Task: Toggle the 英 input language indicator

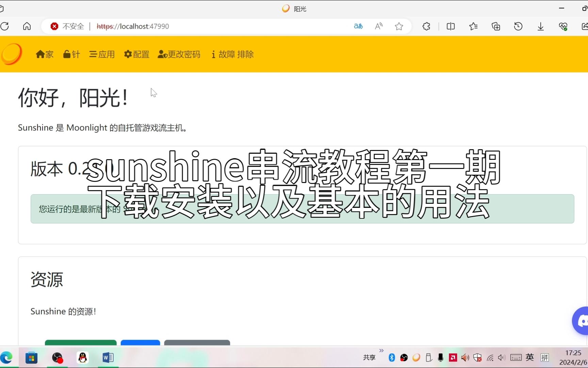Action: 530,357
